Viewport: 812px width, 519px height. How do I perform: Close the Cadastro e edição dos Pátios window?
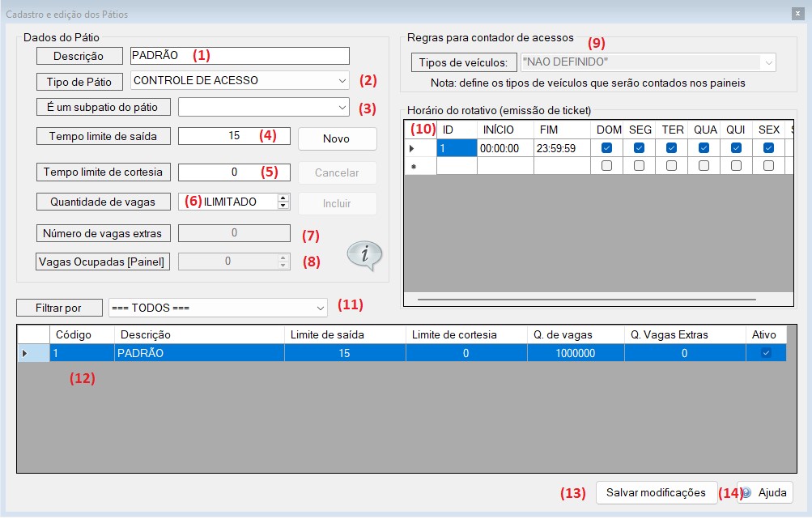pyautogui.click(x=798, y=14)
